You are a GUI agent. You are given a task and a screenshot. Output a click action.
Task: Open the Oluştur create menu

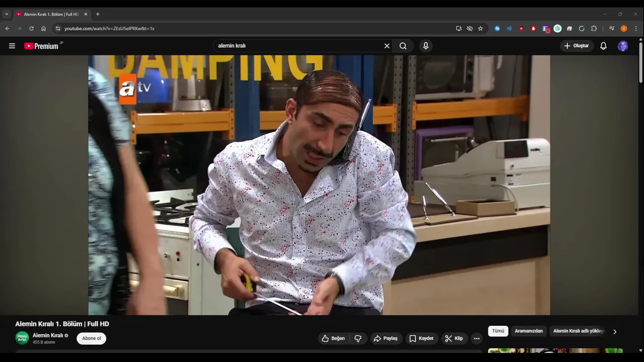577,46
